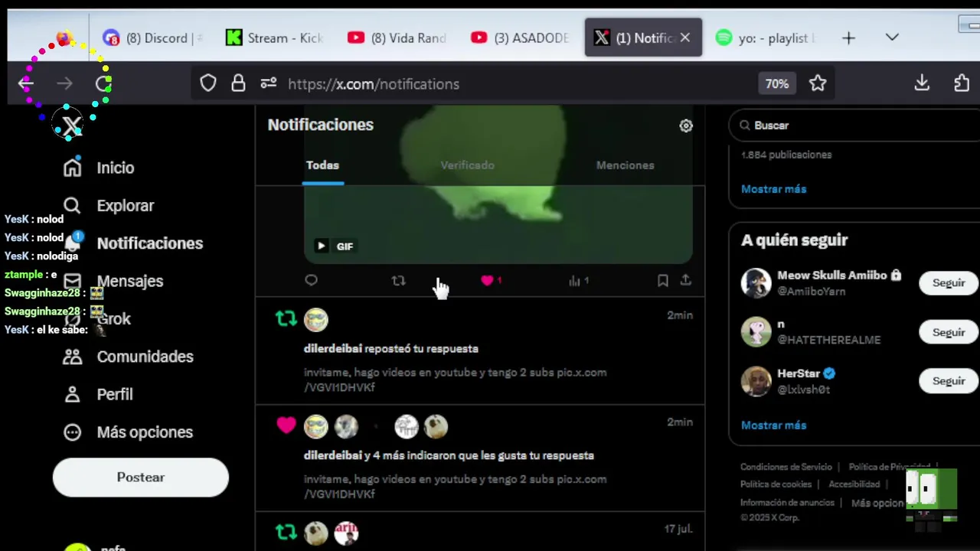Switch to the Spotify playlist tab
Viewport: 980px width, 551px height.
point(765,37)
